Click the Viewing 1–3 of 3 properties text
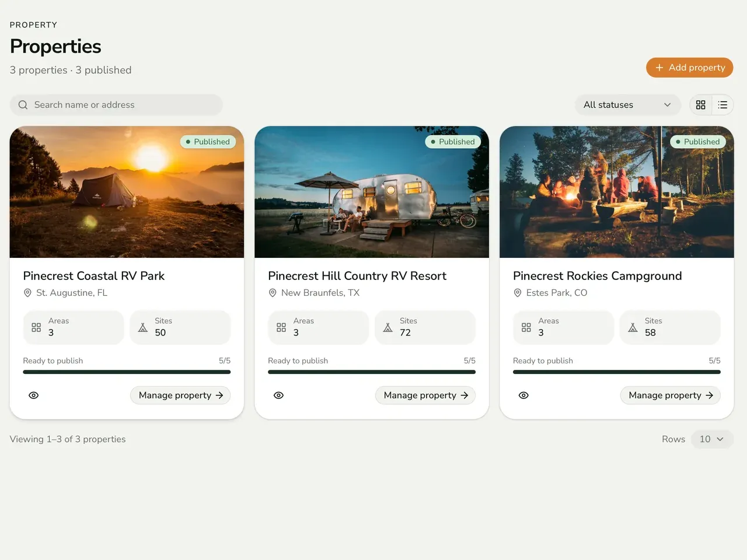747x560 pixels. pos(68,439)
